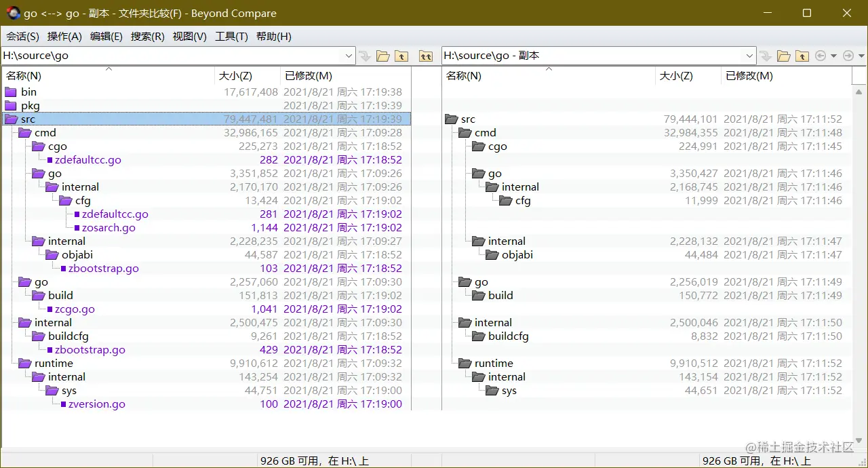Click the right pane go-to-path arrow icon

pyautogui.click(x=765, y=56)
